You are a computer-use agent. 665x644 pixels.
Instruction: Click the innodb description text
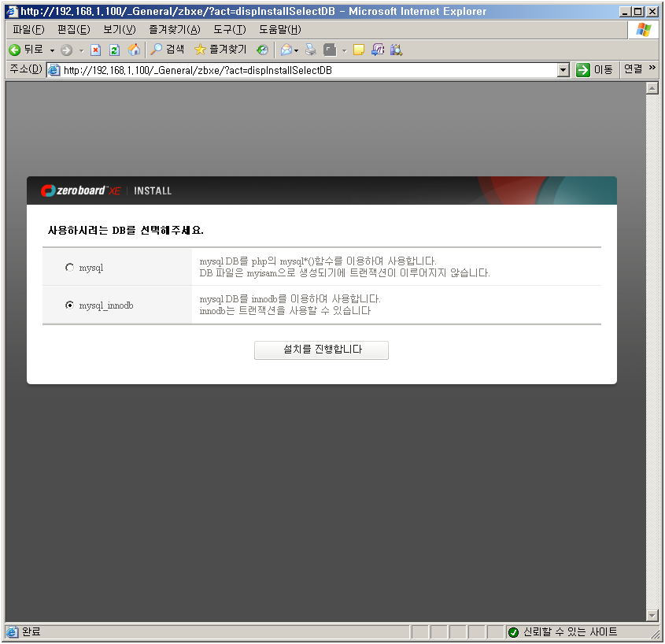point(290,305)
